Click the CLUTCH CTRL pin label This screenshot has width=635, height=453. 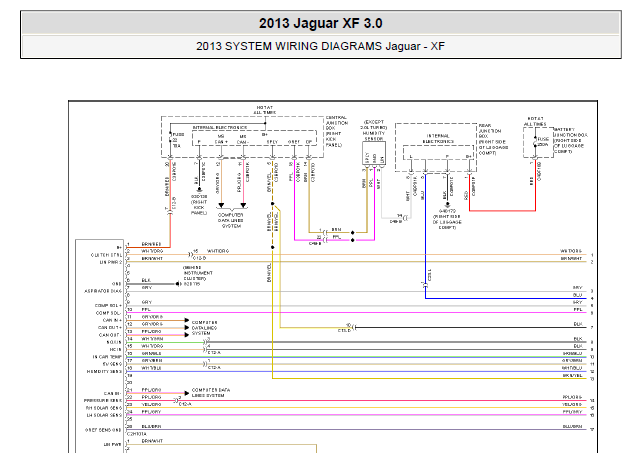click(106, 255)
